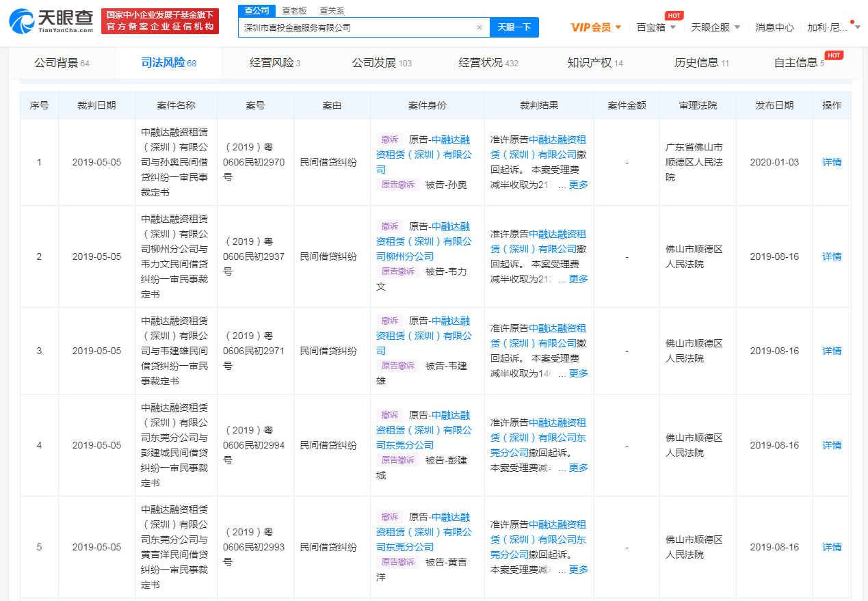This screenshot has width=868, height=601.
Task: Expand 更多 in the 韦力文 case result
Action: click(x=579, y=279)
